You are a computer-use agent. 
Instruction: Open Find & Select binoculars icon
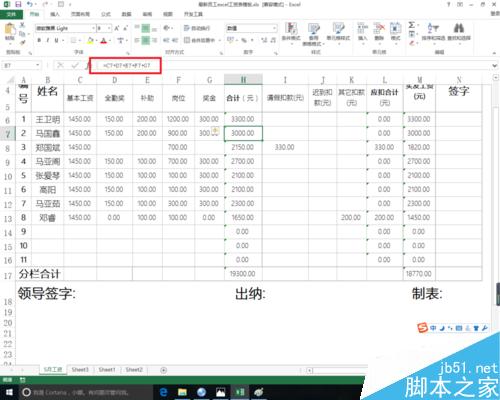click(459, 31)
